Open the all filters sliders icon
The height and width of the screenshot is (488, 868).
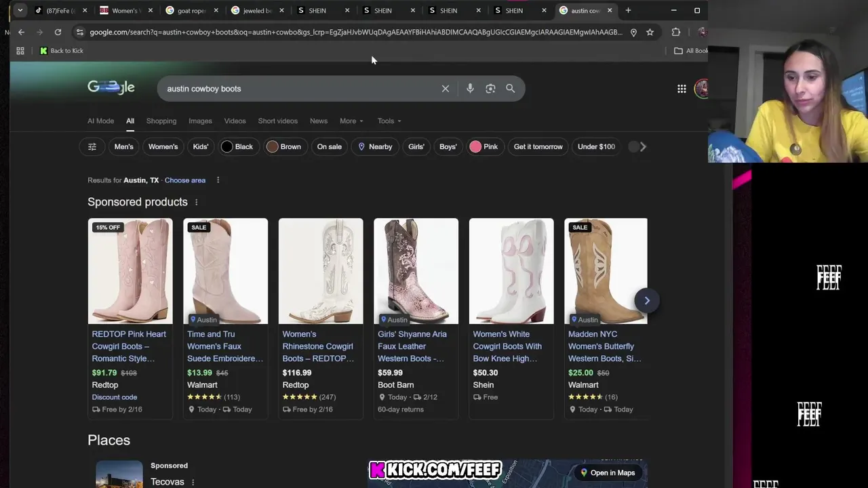coord(92,146)
